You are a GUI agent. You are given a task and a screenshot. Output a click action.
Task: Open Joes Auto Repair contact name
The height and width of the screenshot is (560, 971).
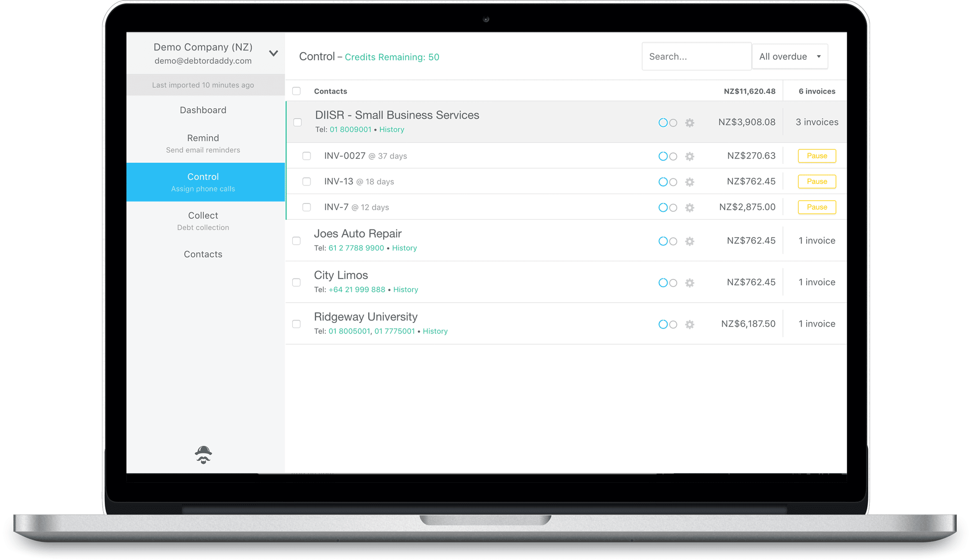(x=358, y=234)
